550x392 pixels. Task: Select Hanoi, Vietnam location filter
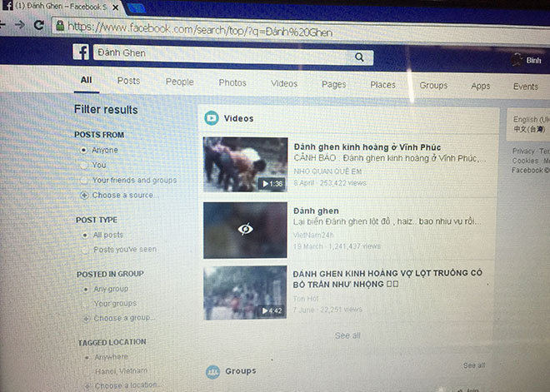(121, 370)
